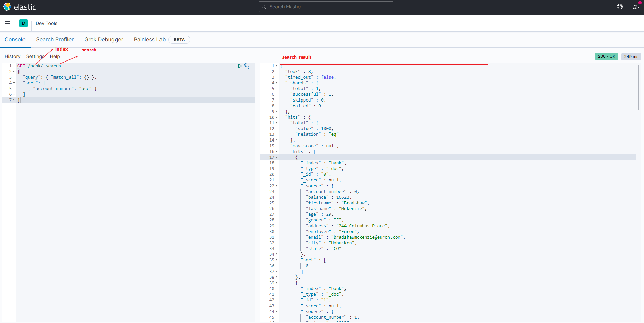Click the response pane vertical scrollbar
Image resolution: width=644 pixels, height=323 pixels.
click(x=638, y=87)
